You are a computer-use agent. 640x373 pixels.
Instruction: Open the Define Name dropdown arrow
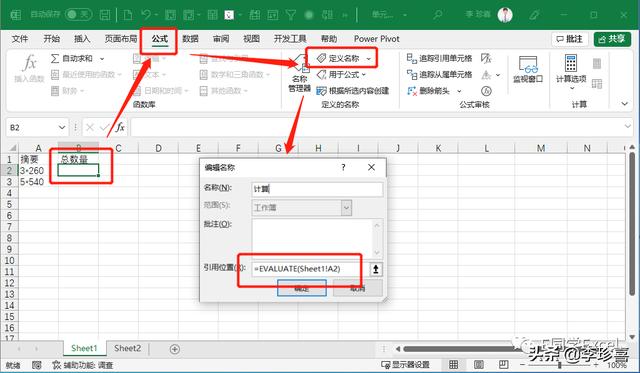click(369, 59)
